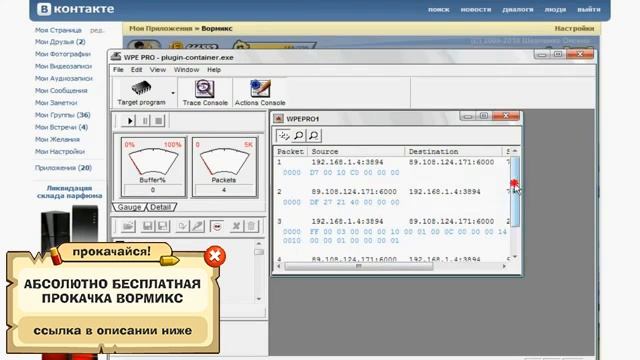Viewport: 640px width, 360px height.
Task: Expand the Target program dropdown arrow
Action: tap(173, 93)
